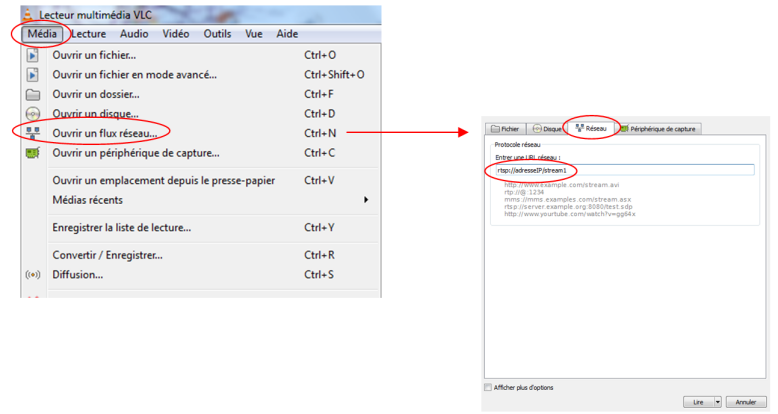The height and width of the screenshot is (414, 778).
Task: Click the Diffusion broadcast icon
Action: click(x=33, y=275)
